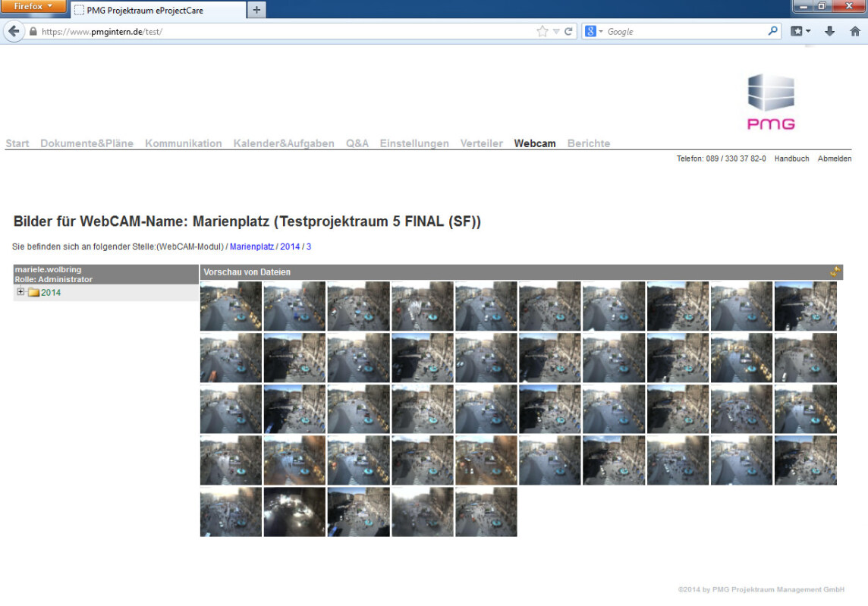This screenshot has height=606, width=868.
Task: Click the breadcrumb link labeled 3
Action: click(x=309, y=246)
